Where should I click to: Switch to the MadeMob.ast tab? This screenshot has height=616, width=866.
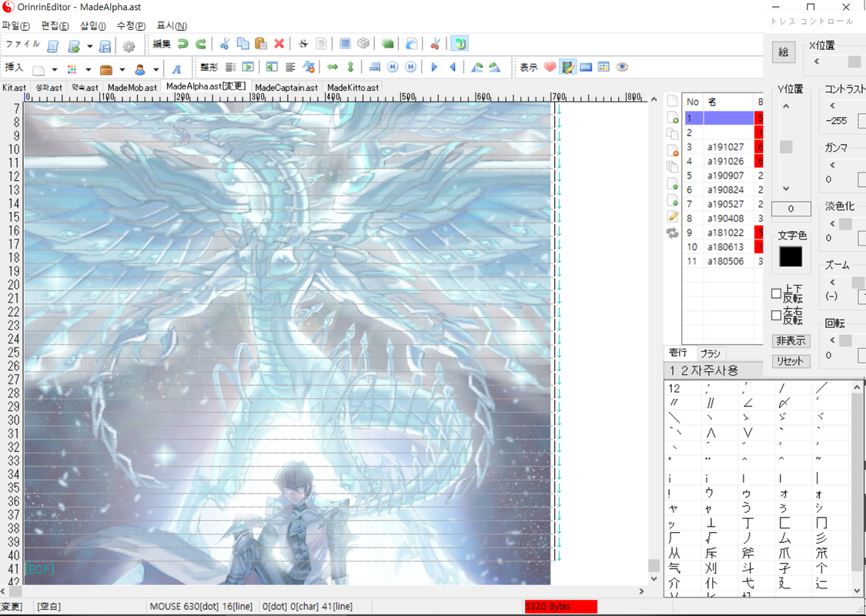click(132, 87)
